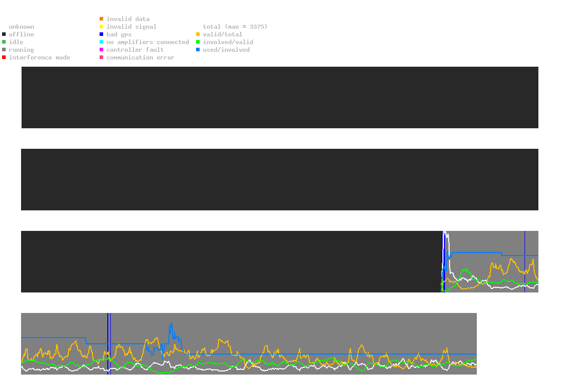Viewport: 562px width, 392px height.
Task: Click the 'controller fault' legend label
Action: point(135,50)
